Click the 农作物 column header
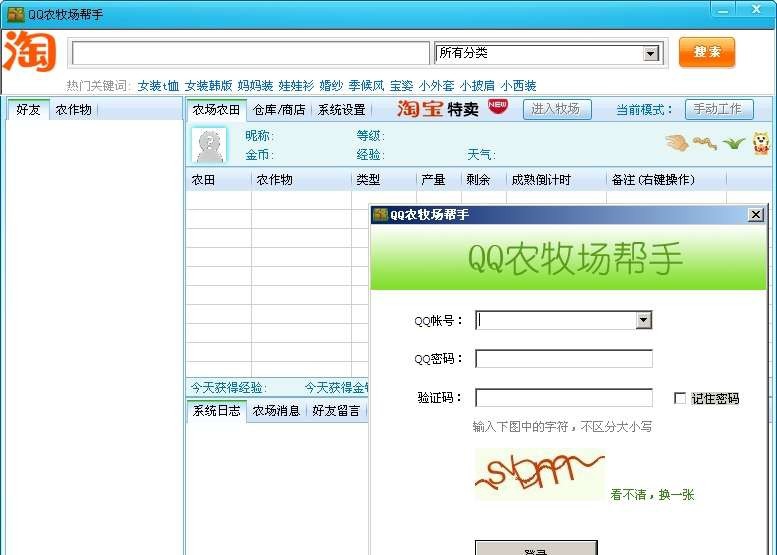Viewport: 777px width, 555px height. click(301, 180)
